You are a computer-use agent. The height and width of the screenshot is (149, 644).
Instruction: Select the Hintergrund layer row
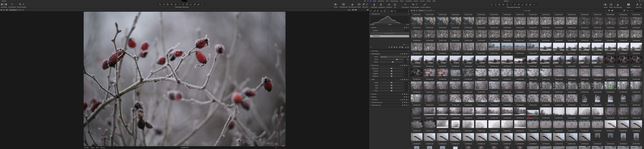pyautogui.click(x=390, y=36)
